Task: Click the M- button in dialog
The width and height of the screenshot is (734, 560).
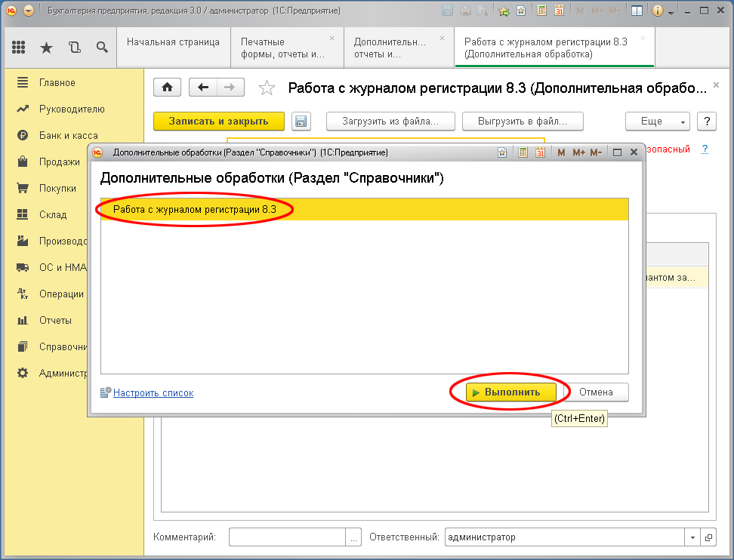Action: pyautogui.click(x=596, y=152)
